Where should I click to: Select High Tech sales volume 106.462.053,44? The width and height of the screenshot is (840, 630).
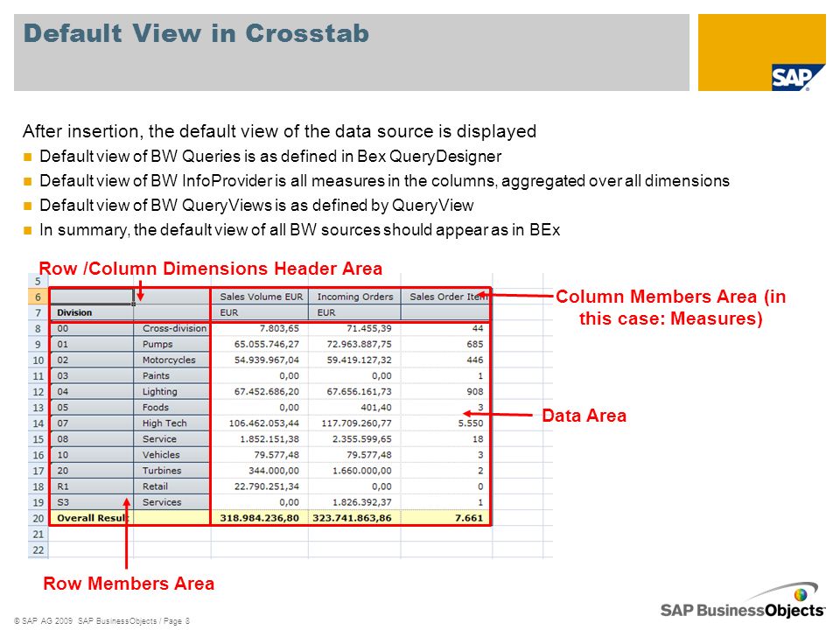[260, 423]
